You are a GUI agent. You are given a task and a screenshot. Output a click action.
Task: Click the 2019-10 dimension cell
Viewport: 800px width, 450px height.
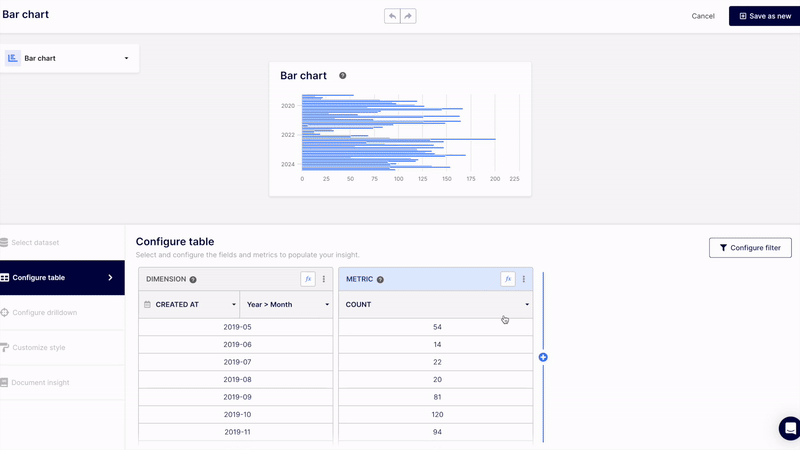pyautogui.click(x=236, y=414)
